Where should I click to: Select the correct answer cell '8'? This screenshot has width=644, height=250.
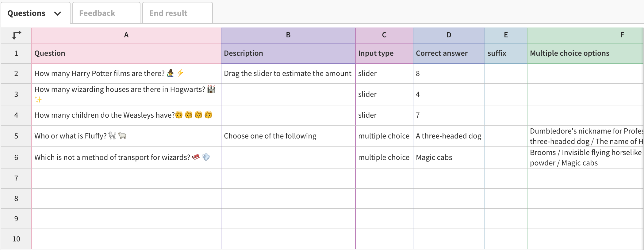(x=449, y=74)
